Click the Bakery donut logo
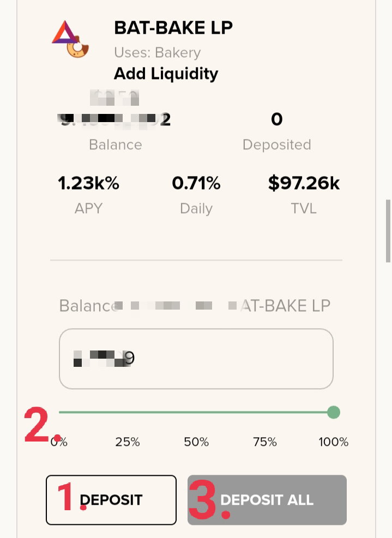The height and width of the screenshot is (538, 392). click(78, 47)
